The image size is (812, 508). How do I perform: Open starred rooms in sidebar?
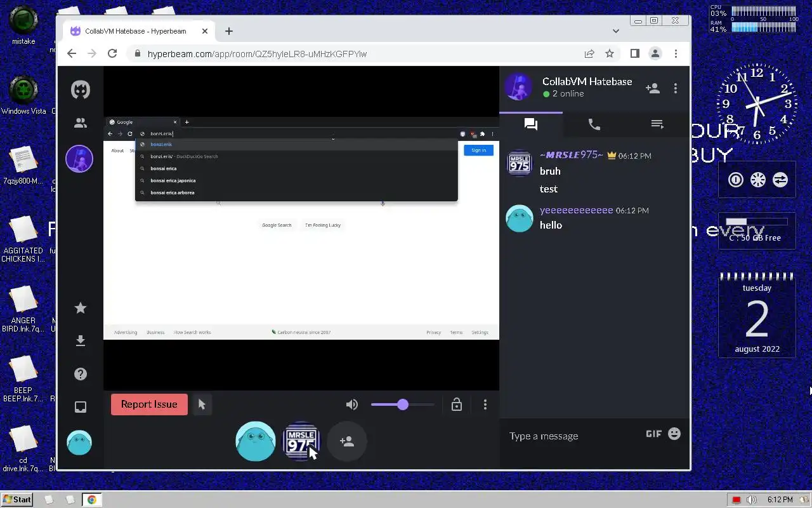[80, 308]
